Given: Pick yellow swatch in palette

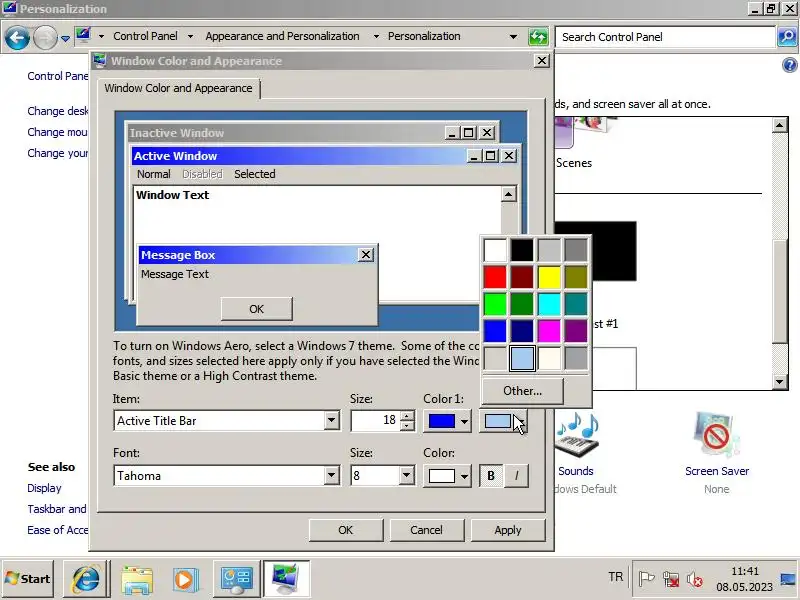Looking at the screenshot, I should pos(549,277).
